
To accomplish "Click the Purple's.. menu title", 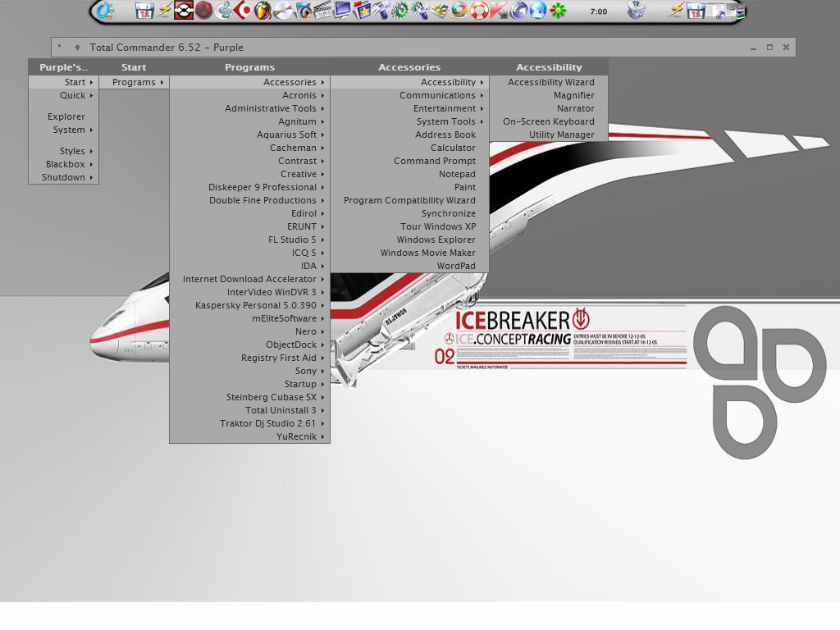I will (64, 67).
